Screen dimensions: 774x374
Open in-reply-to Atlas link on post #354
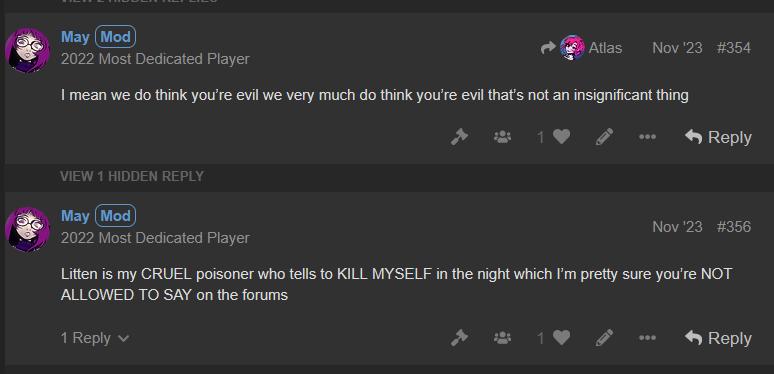tap(581, 48)
